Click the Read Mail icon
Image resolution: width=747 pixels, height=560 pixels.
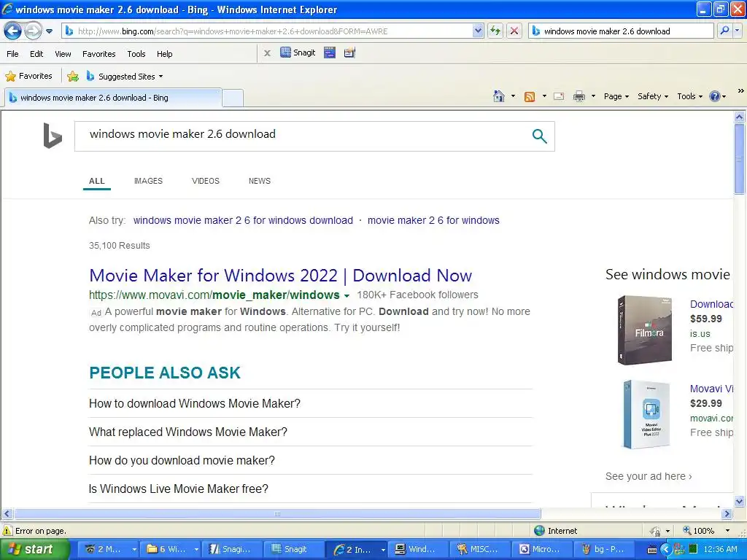click(x=559, y=97)
